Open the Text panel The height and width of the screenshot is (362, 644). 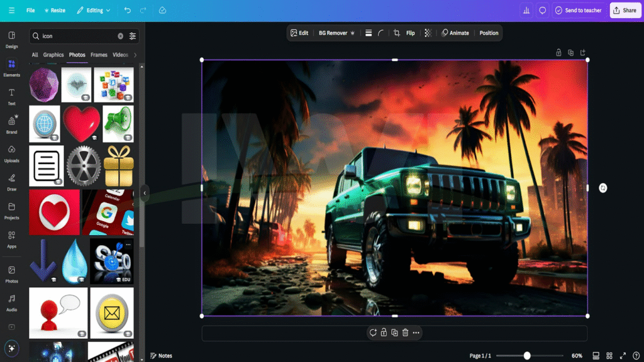[11, 97]
